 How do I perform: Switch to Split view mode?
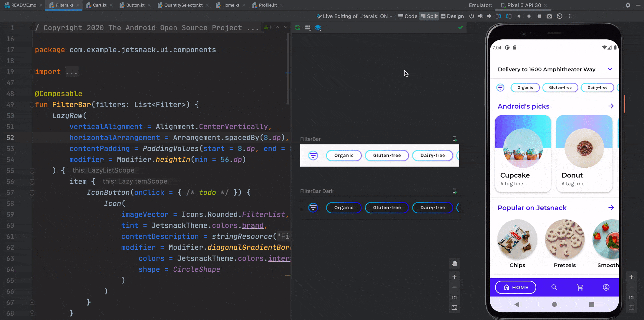(429, 16)
